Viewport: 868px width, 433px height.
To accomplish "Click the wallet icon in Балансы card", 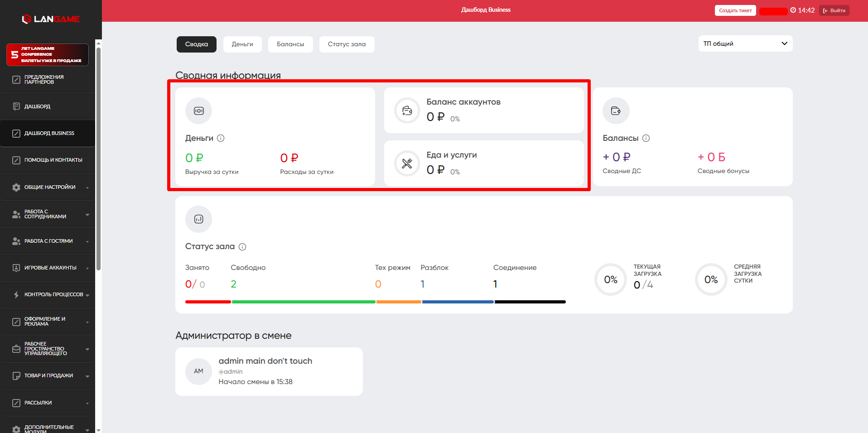I will [x=616, y=111].
